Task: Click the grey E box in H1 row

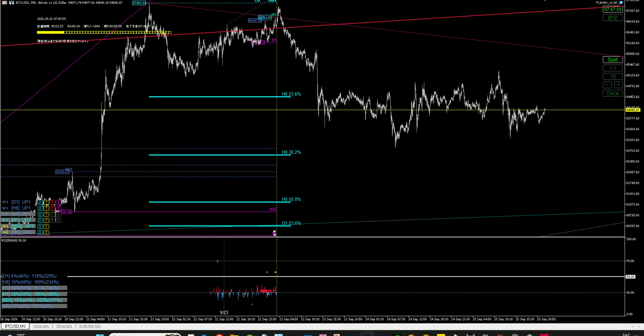Action: click(58, 220)
